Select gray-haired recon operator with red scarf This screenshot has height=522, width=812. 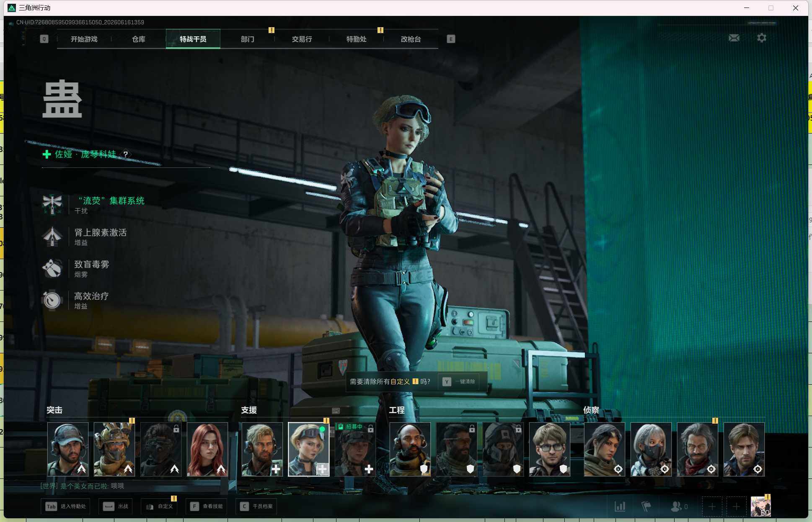(698, 449)
